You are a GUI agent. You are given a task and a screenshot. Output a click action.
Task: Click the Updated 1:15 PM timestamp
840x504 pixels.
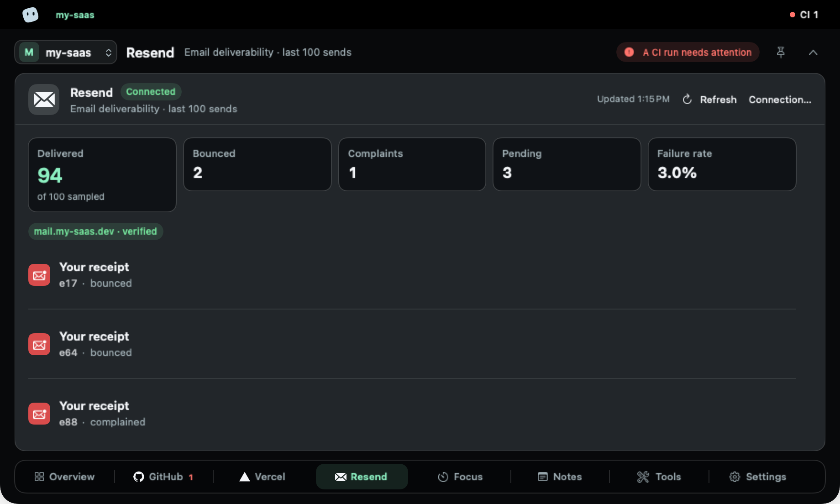(633, 99)
